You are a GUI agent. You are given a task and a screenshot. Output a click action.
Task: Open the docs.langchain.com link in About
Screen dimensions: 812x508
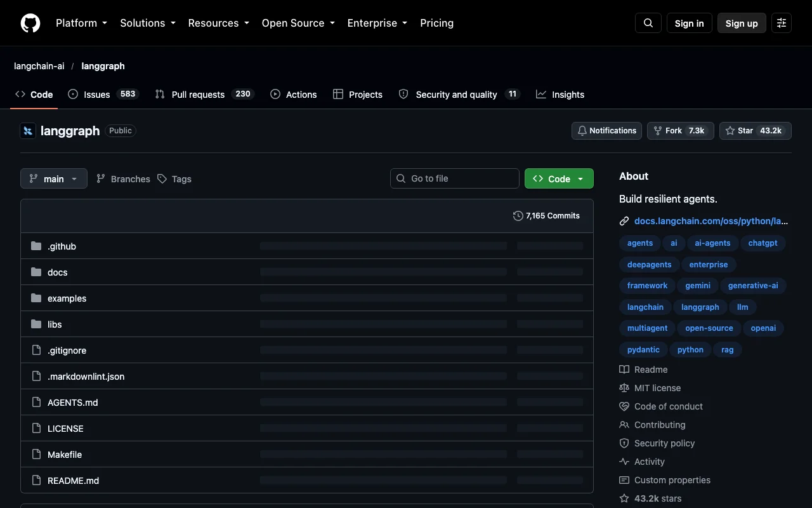coord(710,221)
